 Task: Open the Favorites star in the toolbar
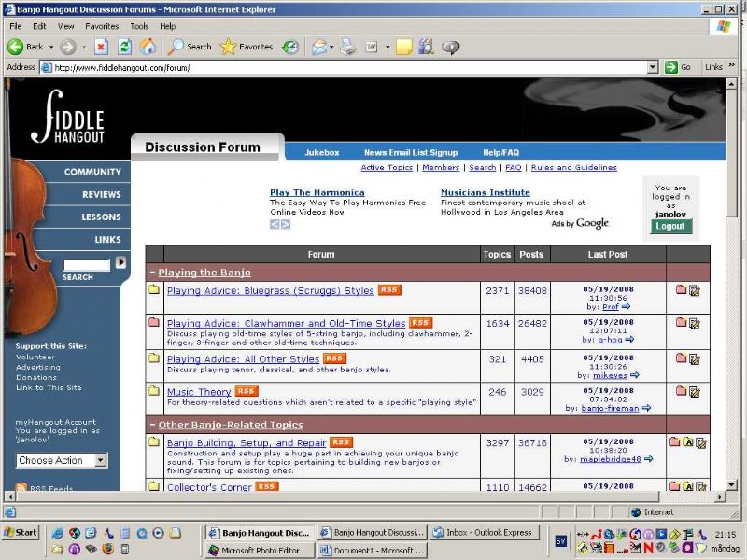(x=228, y=47)
